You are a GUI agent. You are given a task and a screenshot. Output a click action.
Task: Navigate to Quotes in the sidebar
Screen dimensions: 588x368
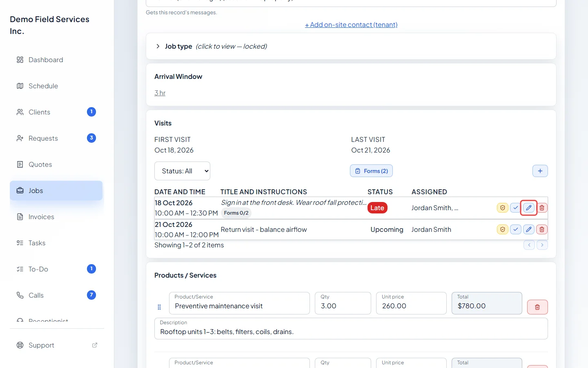coord(56,164)
